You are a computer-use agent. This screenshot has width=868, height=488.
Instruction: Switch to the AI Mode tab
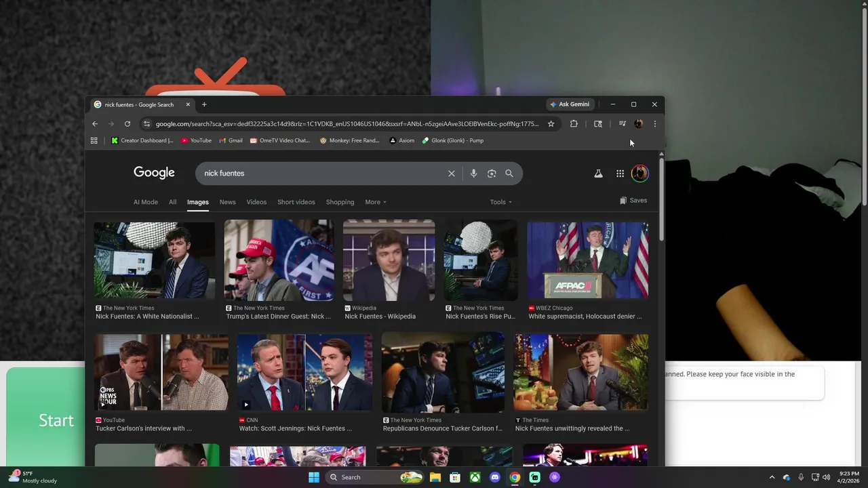point(145,202)
